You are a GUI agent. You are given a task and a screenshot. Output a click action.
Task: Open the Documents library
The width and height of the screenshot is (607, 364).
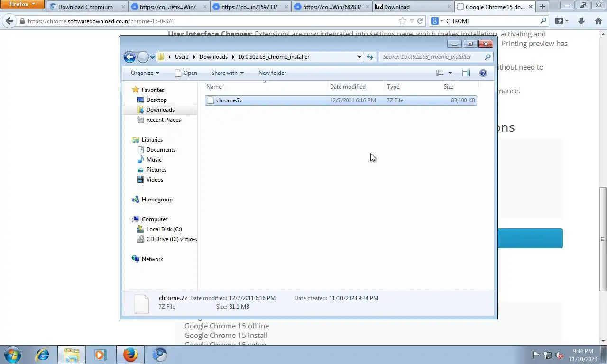[161, 150]
